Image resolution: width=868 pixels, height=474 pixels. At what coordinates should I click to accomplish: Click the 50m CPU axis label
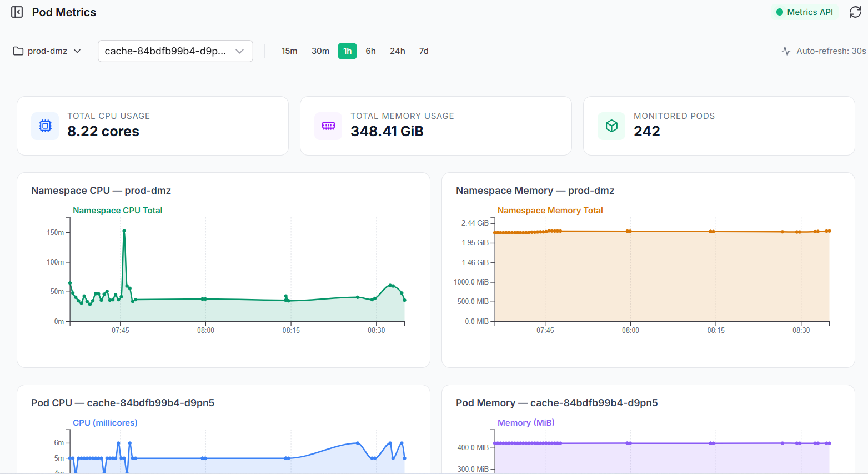pyautogui.click(x=57, y=292)
